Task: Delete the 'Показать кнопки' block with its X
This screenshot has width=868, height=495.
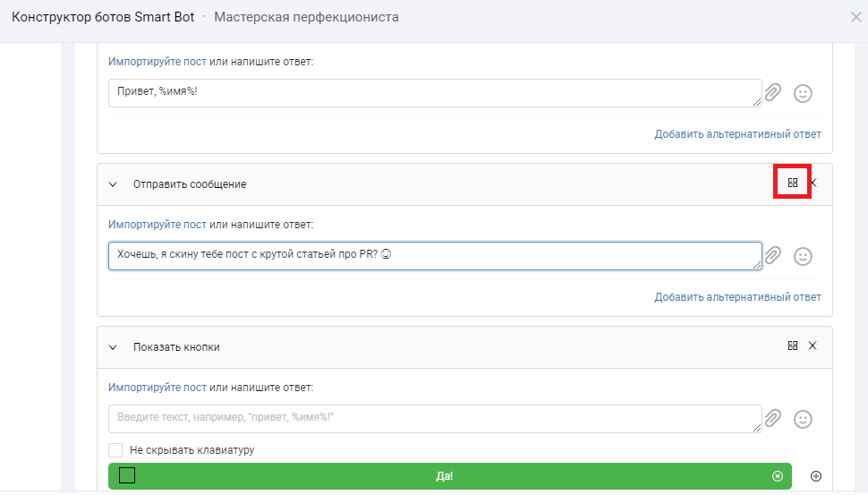Action: coord(813,346)
